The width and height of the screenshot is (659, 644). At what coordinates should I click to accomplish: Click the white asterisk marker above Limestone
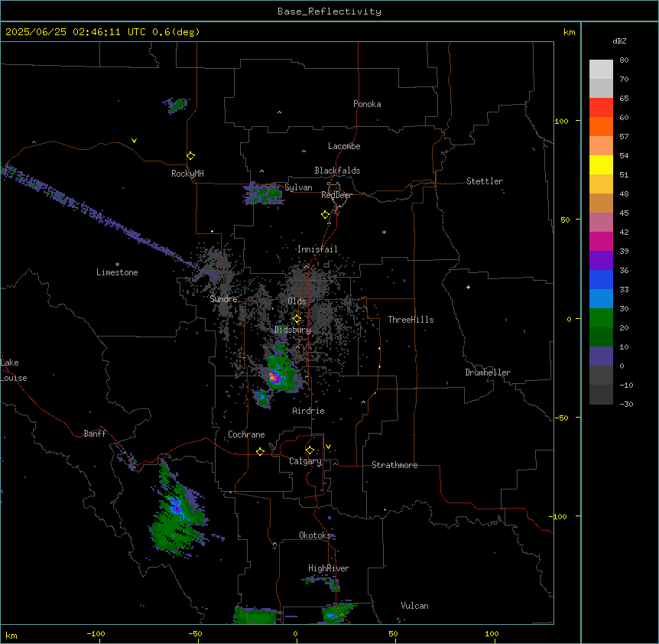pyautogui.click(x=117, y=265)
